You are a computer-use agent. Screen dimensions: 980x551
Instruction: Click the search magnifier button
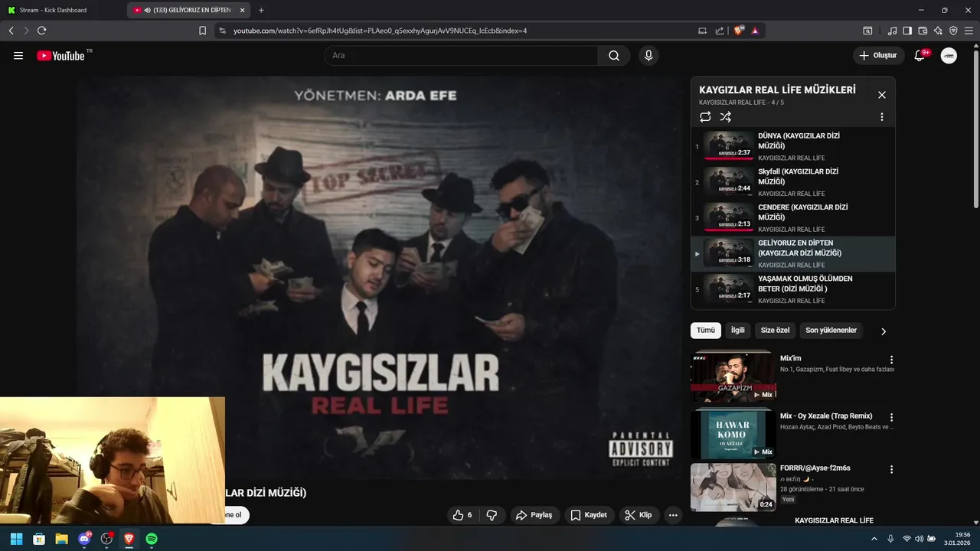614,55
